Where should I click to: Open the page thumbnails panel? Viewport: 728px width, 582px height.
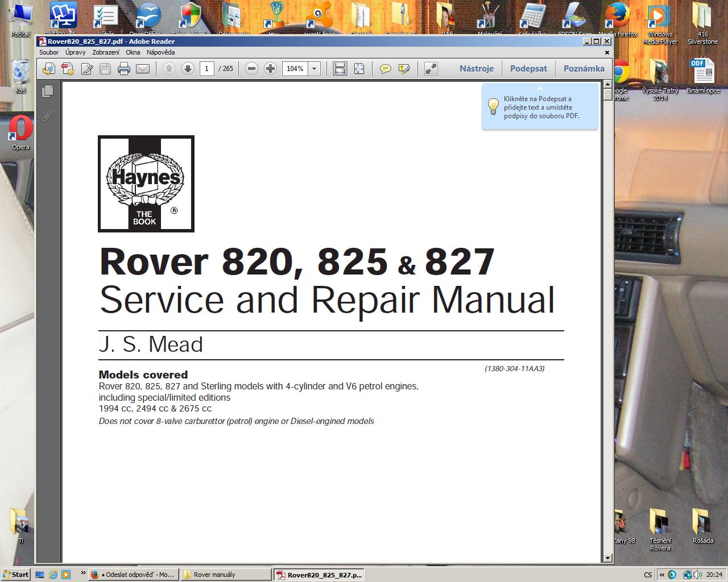[48, 91]
